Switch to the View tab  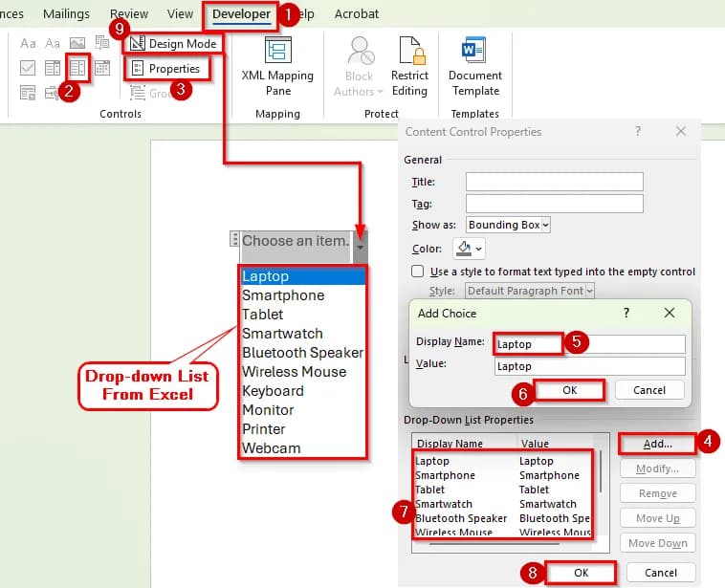[x=180, y=14]
